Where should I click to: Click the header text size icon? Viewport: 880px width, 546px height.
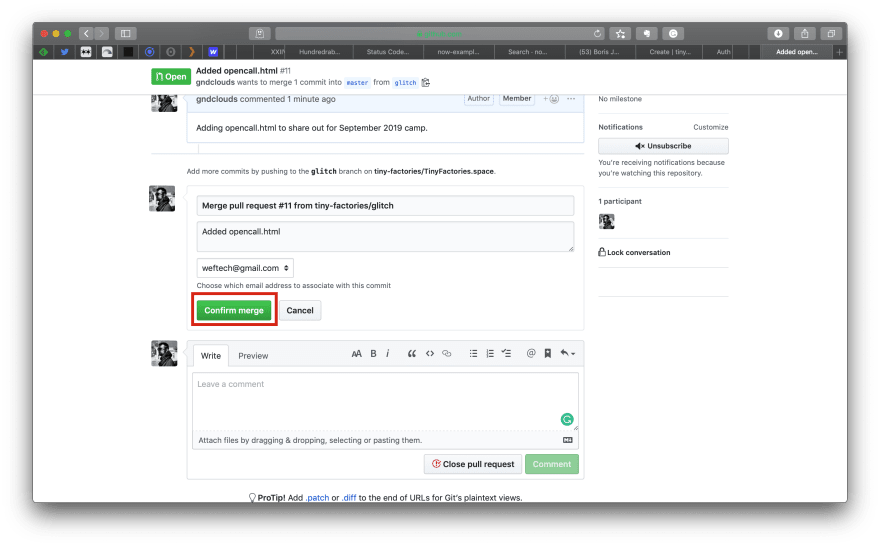click(x=356, y=354)
